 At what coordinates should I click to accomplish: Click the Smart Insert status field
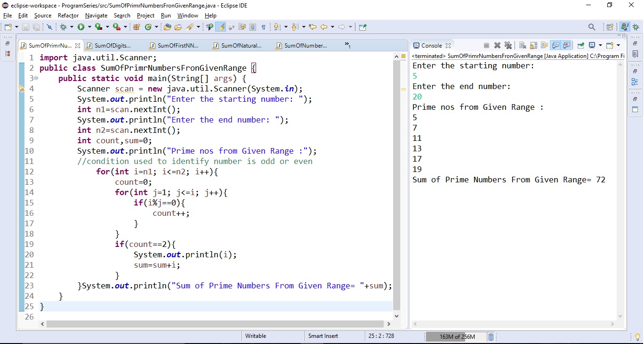pyautogui.click(x=322, y=336)
